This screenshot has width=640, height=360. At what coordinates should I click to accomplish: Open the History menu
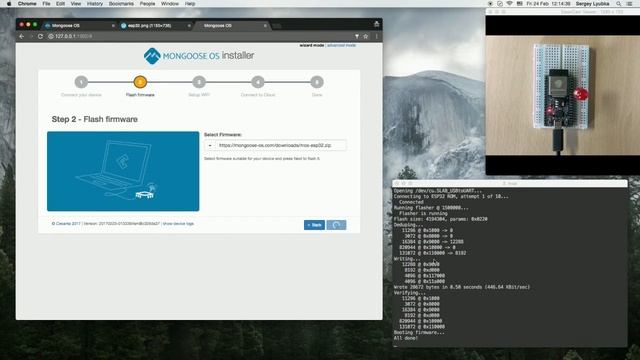click(x=95, y=4)
